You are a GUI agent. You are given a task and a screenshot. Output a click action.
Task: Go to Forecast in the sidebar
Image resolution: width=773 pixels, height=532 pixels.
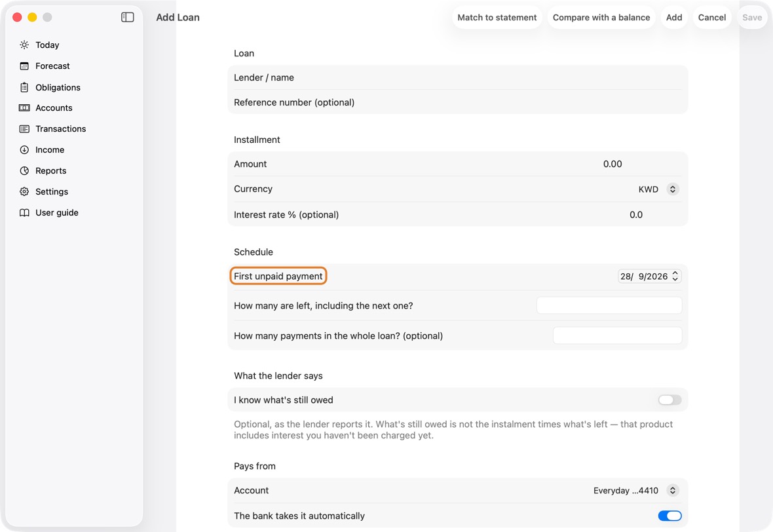(x=53, y=66)
